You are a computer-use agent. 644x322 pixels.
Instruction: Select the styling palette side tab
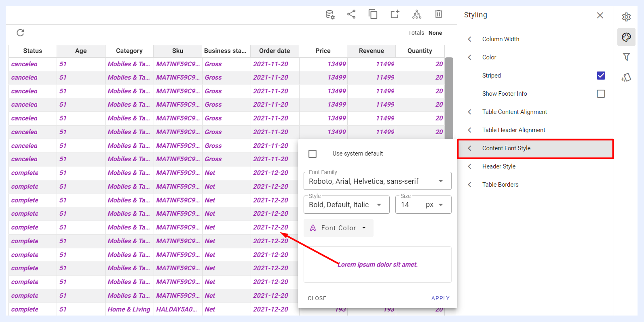(626, 37)
